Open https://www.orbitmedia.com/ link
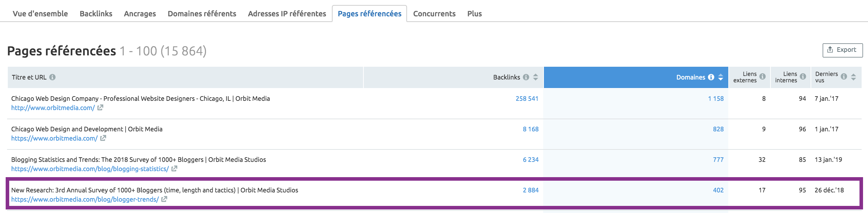 point(54,138)
